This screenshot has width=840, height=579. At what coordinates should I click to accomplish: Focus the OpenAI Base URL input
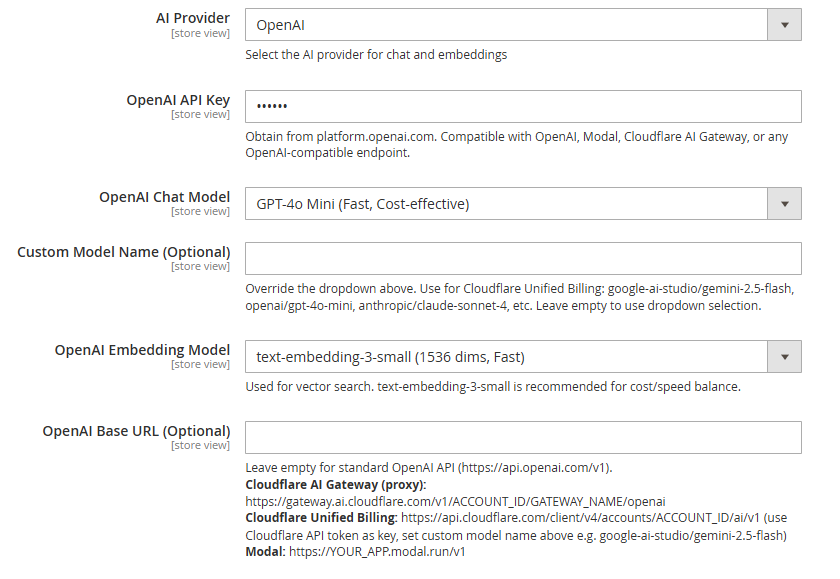[x=523, y=438]
